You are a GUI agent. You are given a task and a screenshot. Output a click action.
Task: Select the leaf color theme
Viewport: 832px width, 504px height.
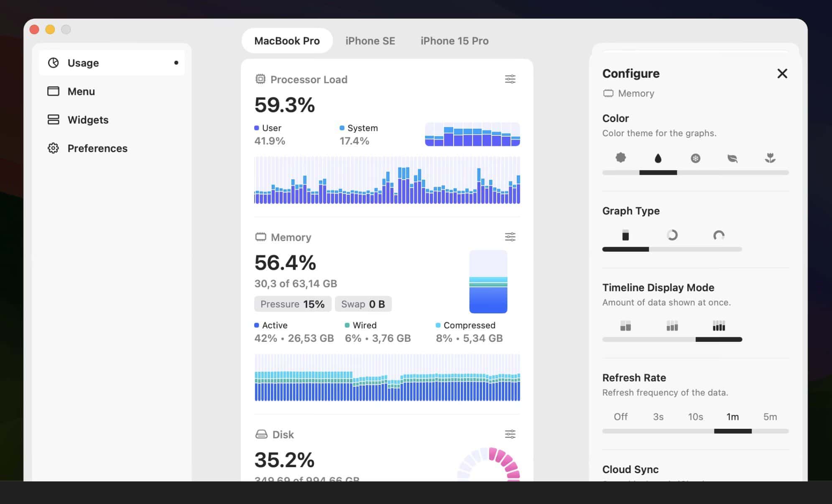click(x=732, y=158)
